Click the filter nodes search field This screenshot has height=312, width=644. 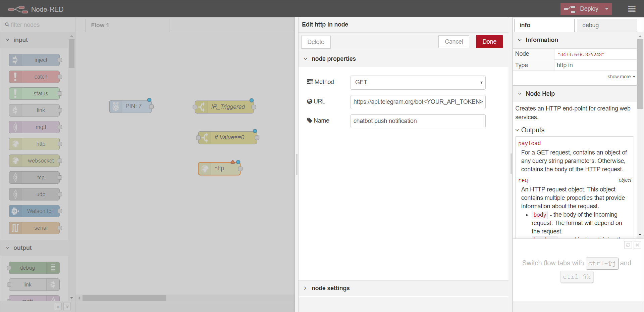tap(38, 25)
